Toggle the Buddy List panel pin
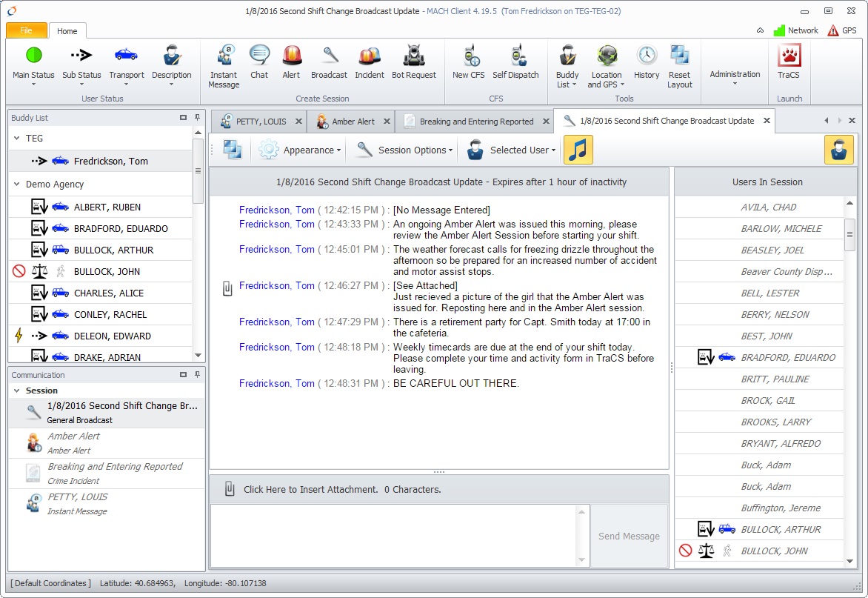 pos(198,118)
